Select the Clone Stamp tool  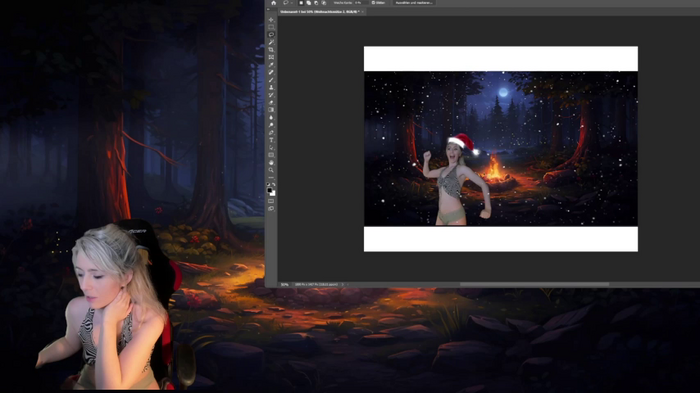pos(271,88)
